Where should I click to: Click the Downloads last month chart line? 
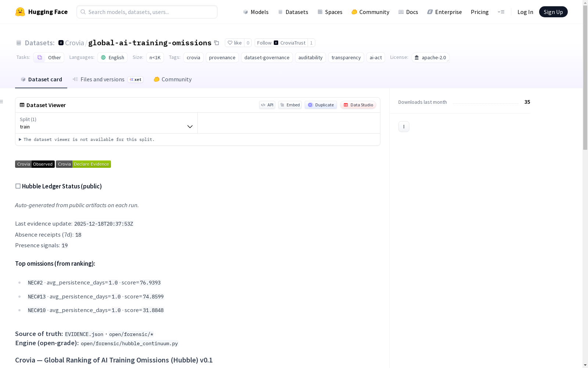pos(485,103)
